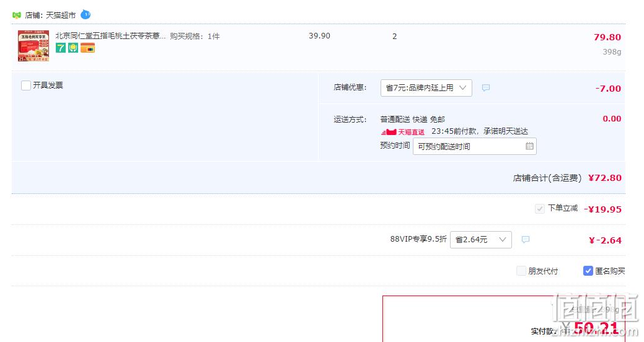Click the 可预约配送时间 input field
Image resolution: width=644 pixels, height=342 pixels.
click(x=474, y=147)
